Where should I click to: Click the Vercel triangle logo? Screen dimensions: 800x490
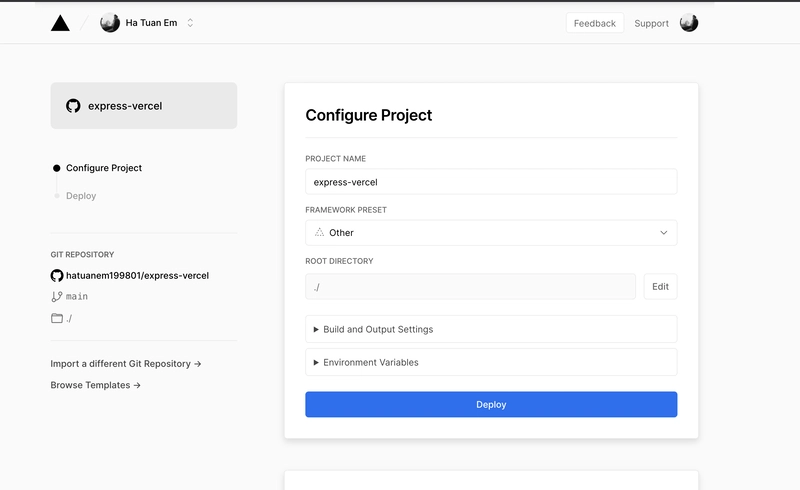coord(60,23)
